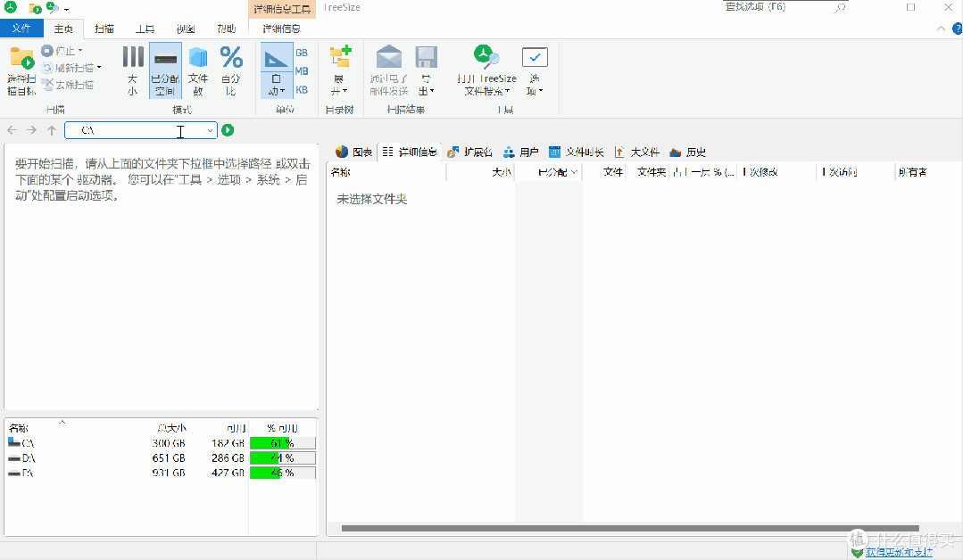Screen dimensions: 963x560
Task: Click the green Start scan button next to path box
Action: [228, 130]
